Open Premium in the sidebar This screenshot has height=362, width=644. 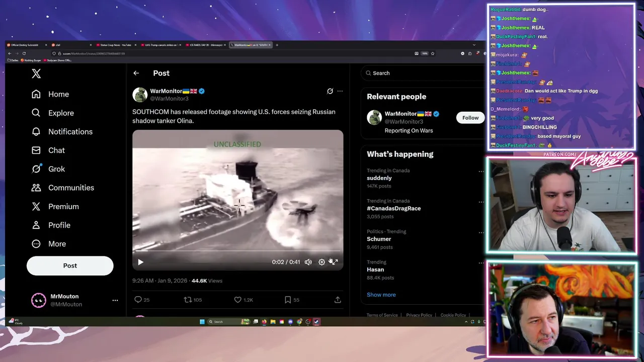point(55,207)
